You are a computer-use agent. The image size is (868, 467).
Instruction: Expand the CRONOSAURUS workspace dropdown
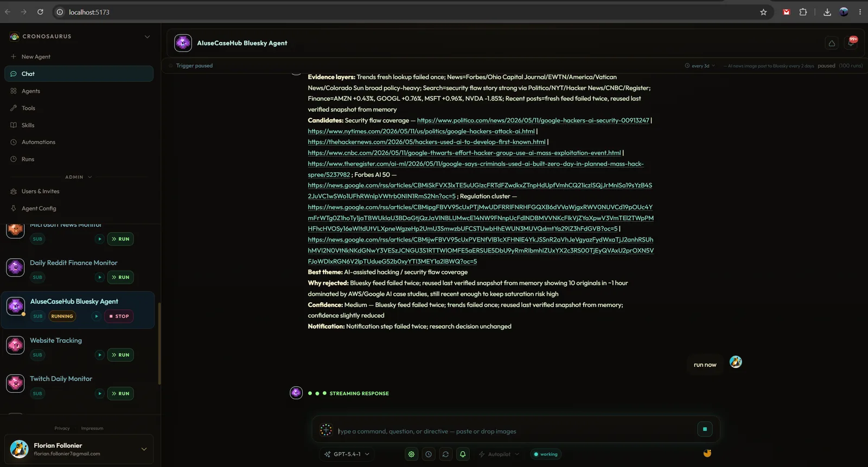pyautogui.click(x=147, y=36)
